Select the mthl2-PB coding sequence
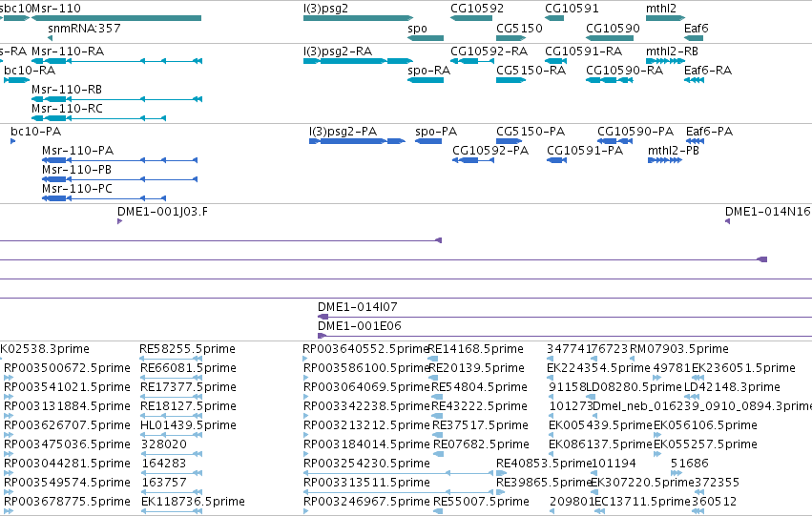This screenshot has height=516, width=812. click(665, 160)
